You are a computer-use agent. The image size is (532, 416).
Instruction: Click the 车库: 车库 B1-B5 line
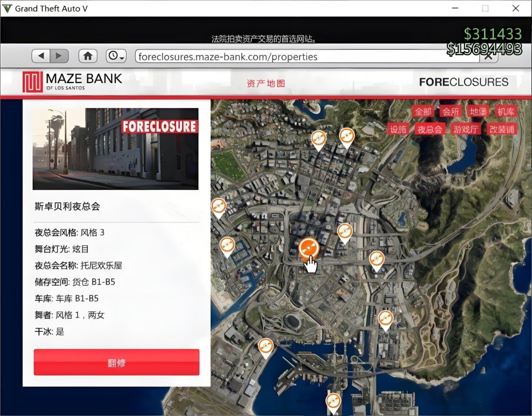click(66, 298)
